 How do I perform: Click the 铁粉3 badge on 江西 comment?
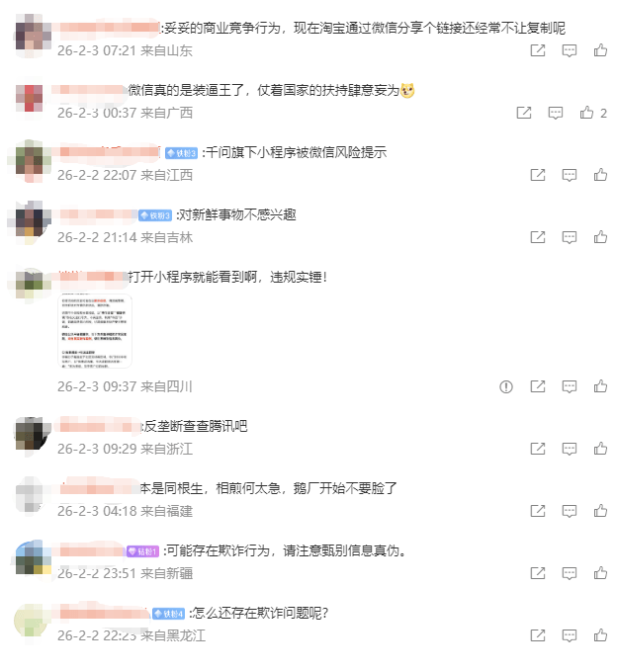click(x=181, y=153)
